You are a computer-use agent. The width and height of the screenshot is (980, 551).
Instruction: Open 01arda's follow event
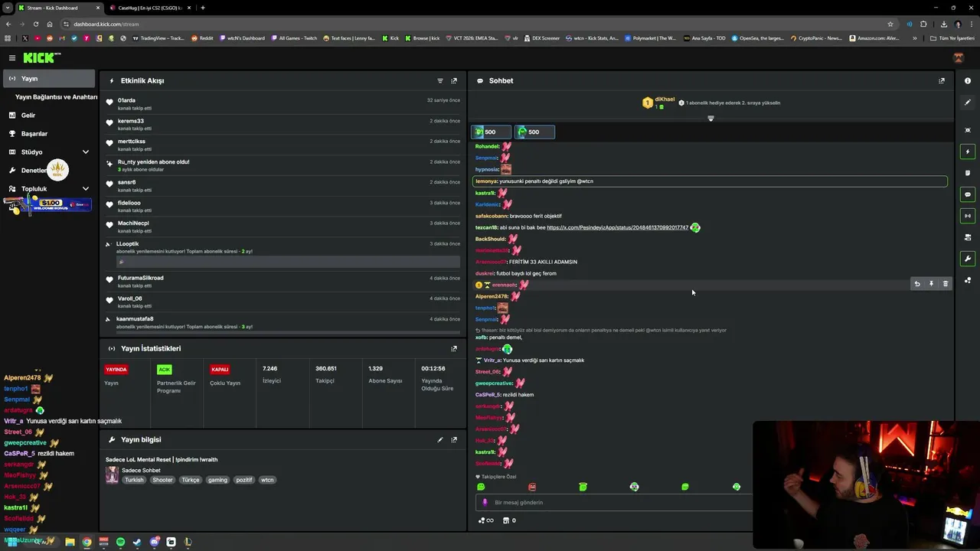coord(283,103)
